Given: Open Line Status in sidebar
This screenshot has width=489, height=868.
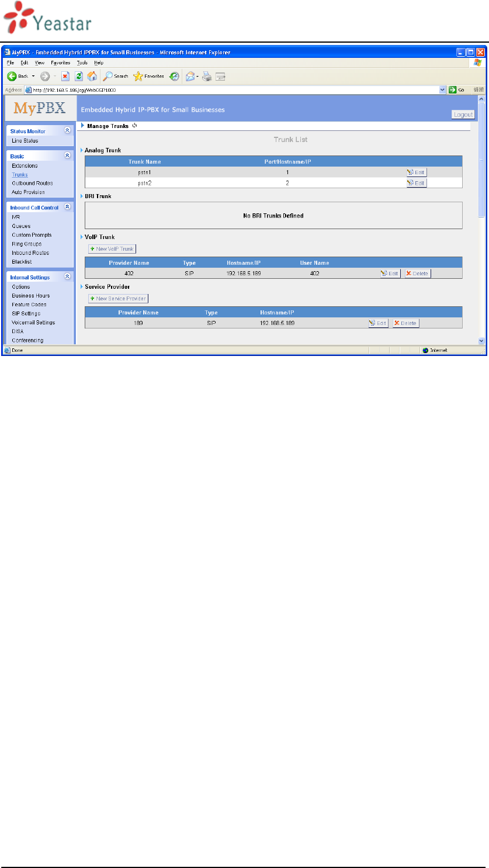Looking at the screenshot, I should tap(25, 141).
